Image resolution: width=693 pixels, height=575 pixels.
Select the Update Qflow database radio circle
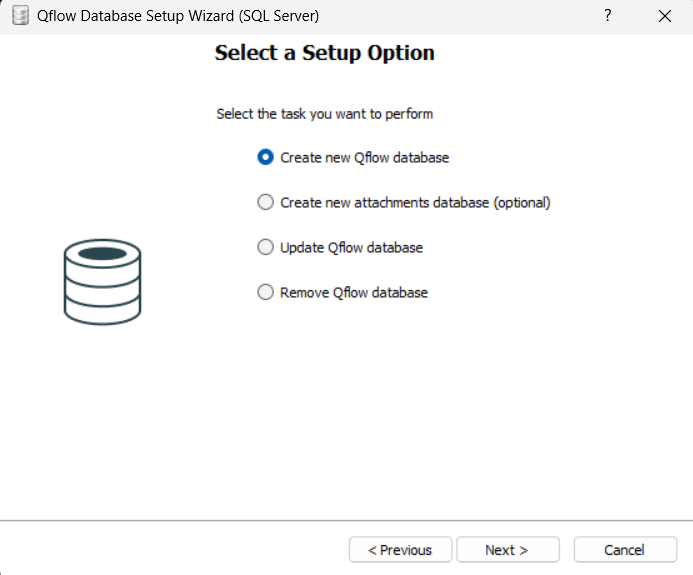pos(265,247)
